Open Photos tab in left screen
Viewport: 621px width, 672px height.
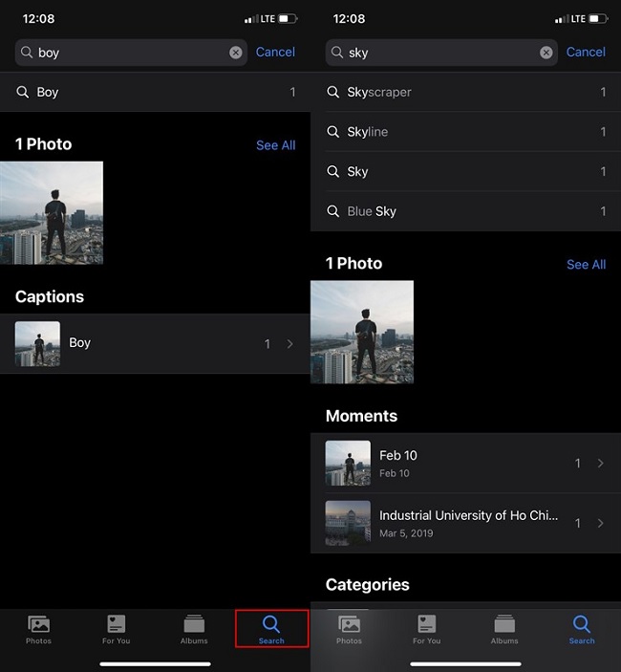(x=38, y=629)
